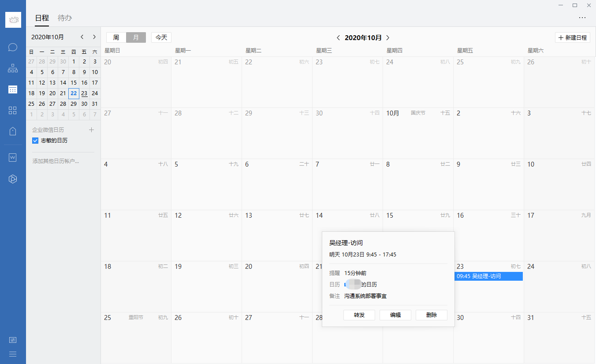Viewport: 596px width, 364px height.
Task: Select day 1 in mini calendar first row
Action: coord(74,62)
